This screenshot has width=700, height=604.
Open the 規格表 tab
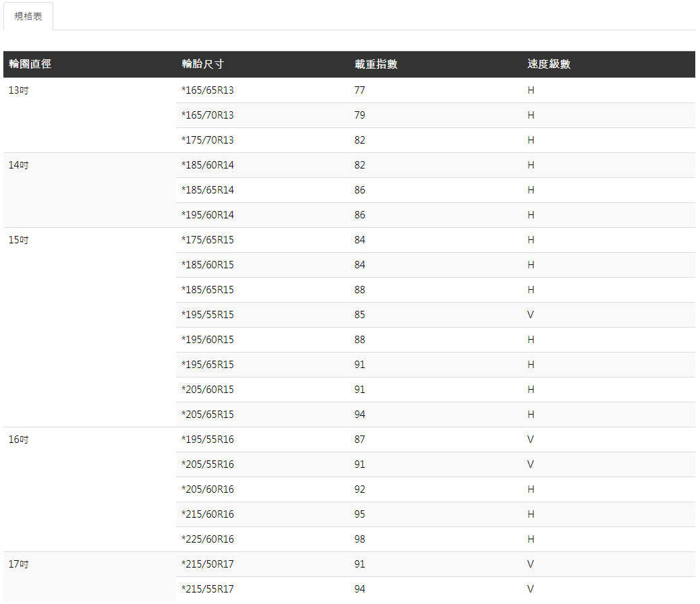(x=28, y=16)
